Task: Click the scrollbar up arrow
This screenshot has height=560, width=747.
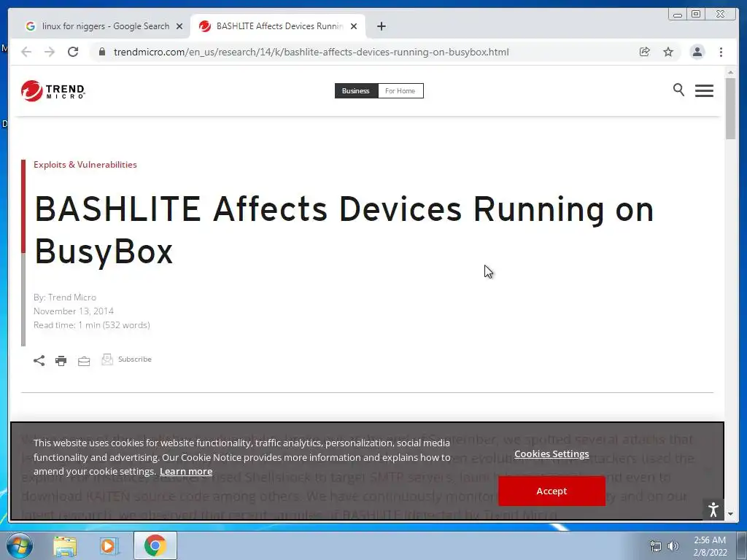Action: pyautogui.click(x=730, y=72)
